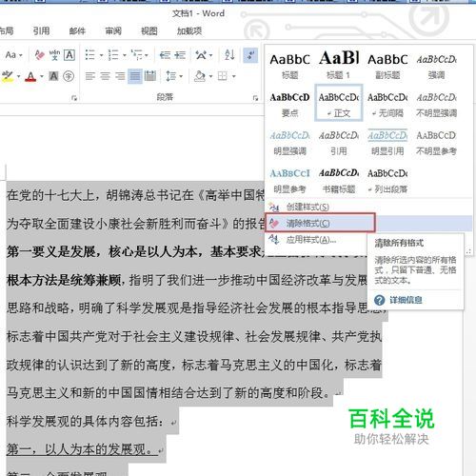This screenshot has width=476, height=476.
Task: Open the 段落 paragraph dialog launcher
Action: coord(255,98)
